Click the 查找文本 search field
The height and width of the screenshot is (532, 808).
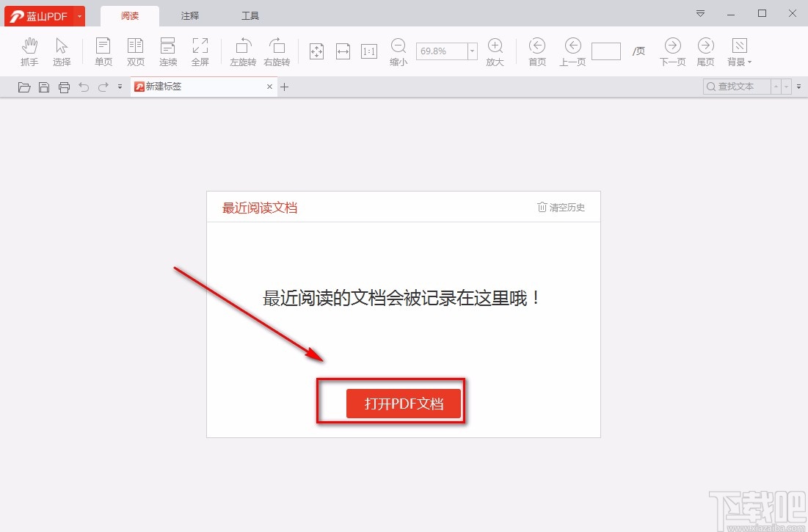(738, 86)
